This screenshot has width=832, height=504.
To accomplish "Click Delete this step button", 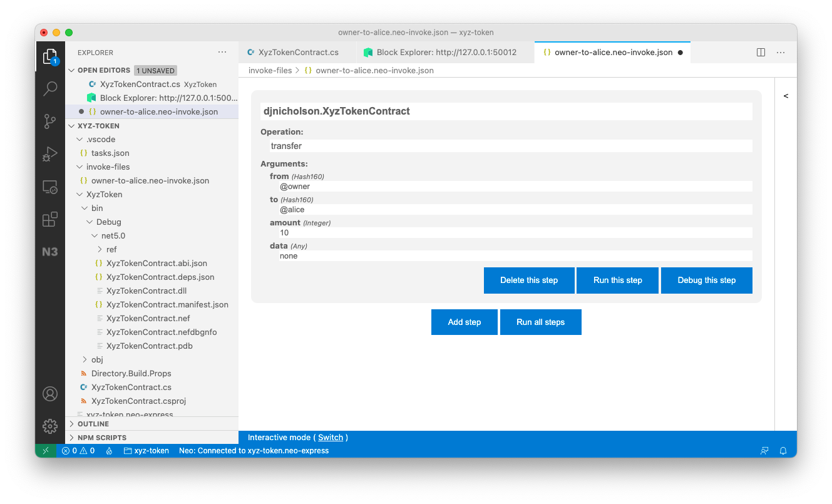I will click(x=529, y=280).
